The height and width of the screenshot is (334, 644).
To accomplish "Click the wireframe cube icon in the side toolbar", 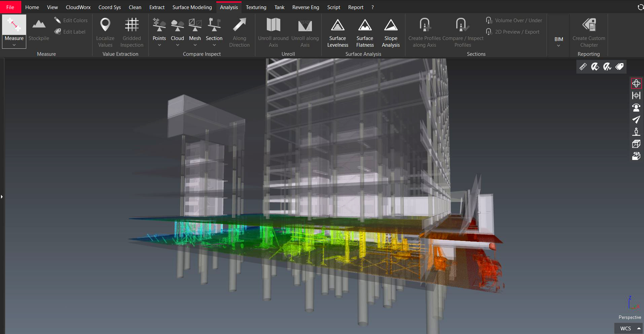I will pyautogui.click(x=636, y=144).
